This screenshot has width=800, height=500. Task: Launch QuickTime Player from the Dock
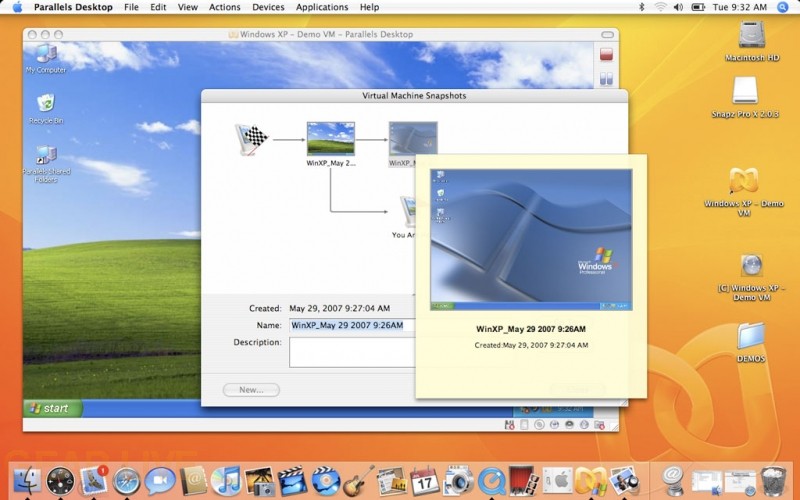(x=492, y=481)
